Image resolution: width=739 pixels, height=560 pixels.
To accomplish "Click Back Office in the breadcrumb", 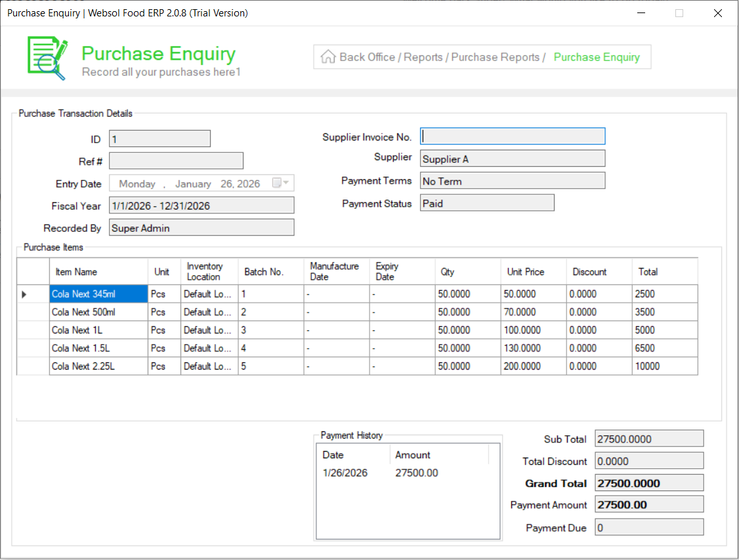I will pyautogui.click(x=367, y=57).
